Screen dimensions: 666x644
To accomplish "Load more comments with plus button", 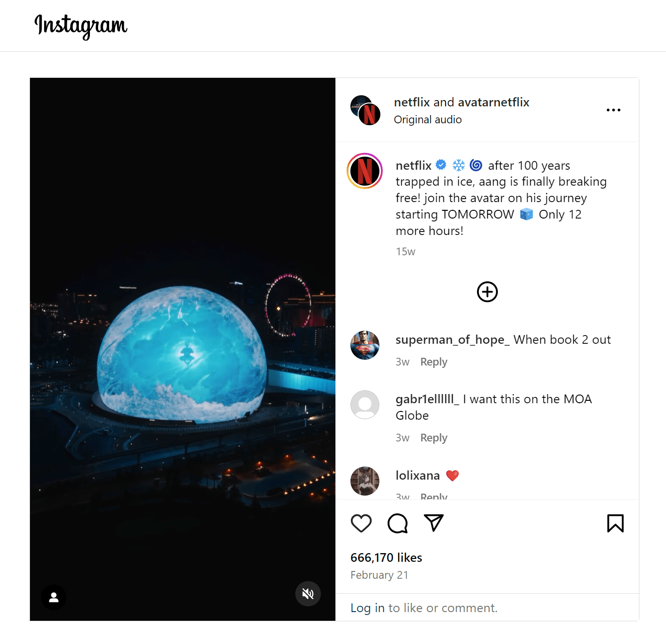I will tap(487, 292).
